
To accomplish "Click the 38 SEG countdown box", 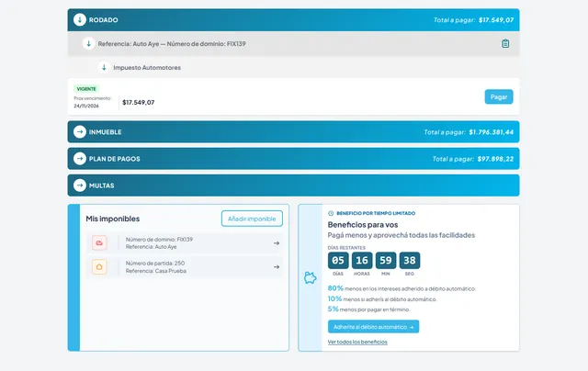I will pos(410,261).
